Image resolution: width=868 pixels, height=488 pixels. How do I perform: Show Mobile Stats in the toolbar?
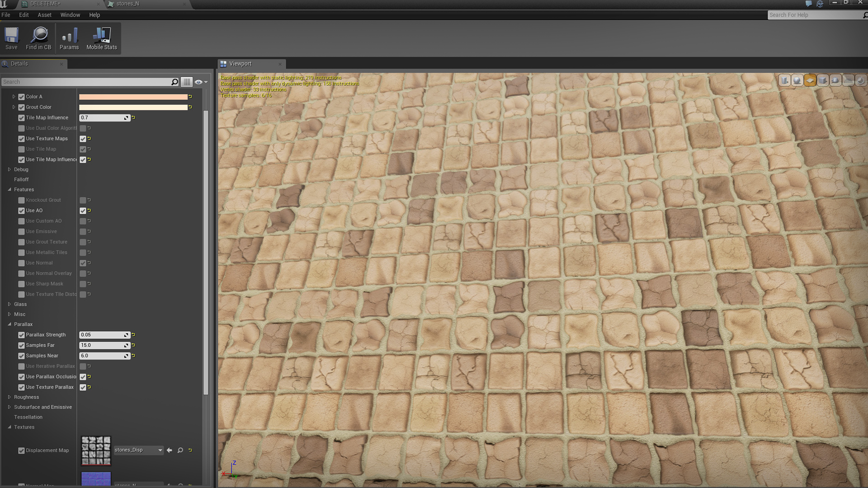click(101, 38)
